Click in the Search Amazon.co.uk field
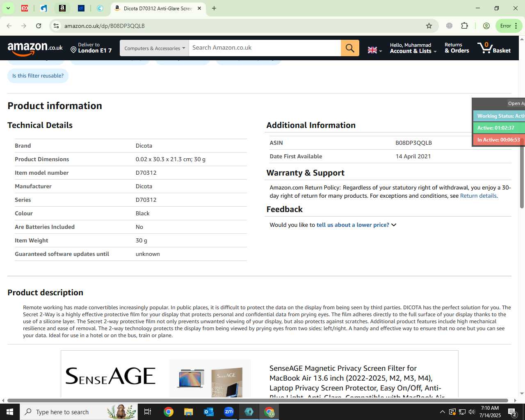This screenshot has width=525, height=420. pyautogui.click(x=265, y=48)
